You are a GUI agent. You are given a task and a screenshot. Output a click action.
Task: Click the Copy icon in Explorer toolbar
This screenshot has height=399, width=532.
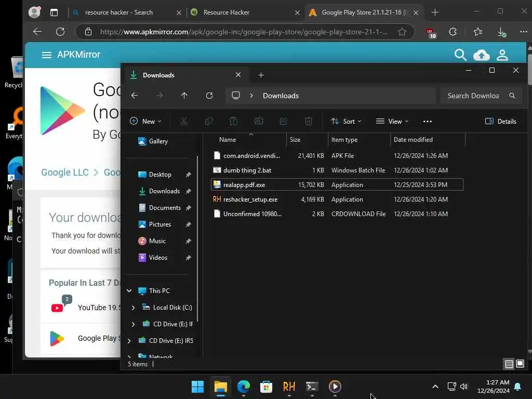[209, 121]
